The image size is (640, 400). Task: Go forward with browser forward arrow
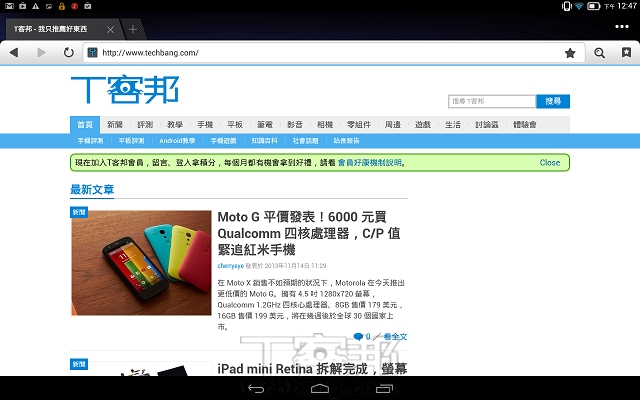41,52
